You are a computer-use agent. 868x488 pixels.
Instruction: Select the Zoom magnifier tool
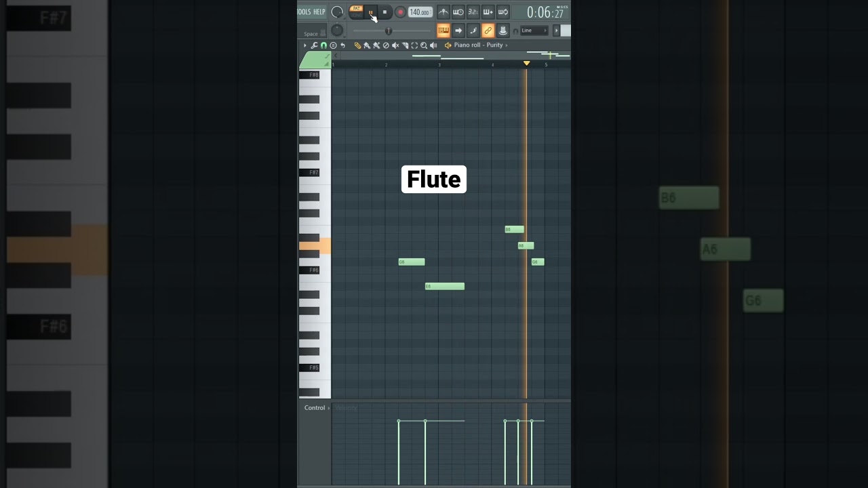tap(424, 45)
